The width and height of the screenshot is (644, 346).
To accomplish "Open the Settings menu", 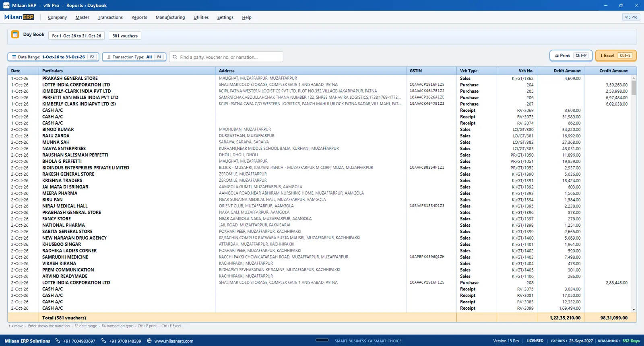I will click(x=225, y=17).
